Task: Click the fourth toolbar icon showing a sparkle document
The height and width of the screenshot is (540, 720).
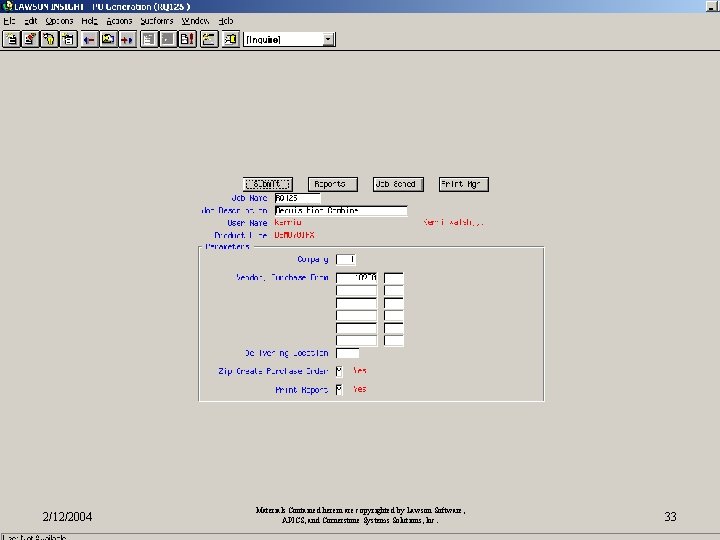Action: (x=68, y=39)
